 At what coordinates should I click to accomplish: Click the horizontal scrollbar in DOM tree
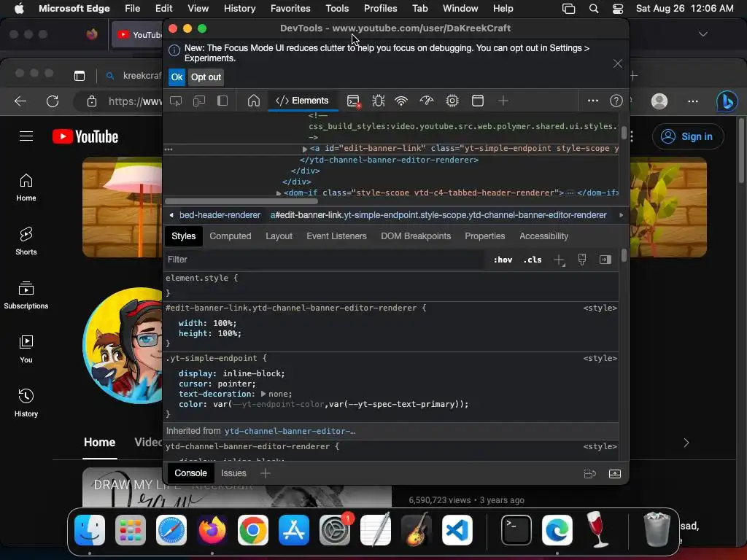(241, 201)
